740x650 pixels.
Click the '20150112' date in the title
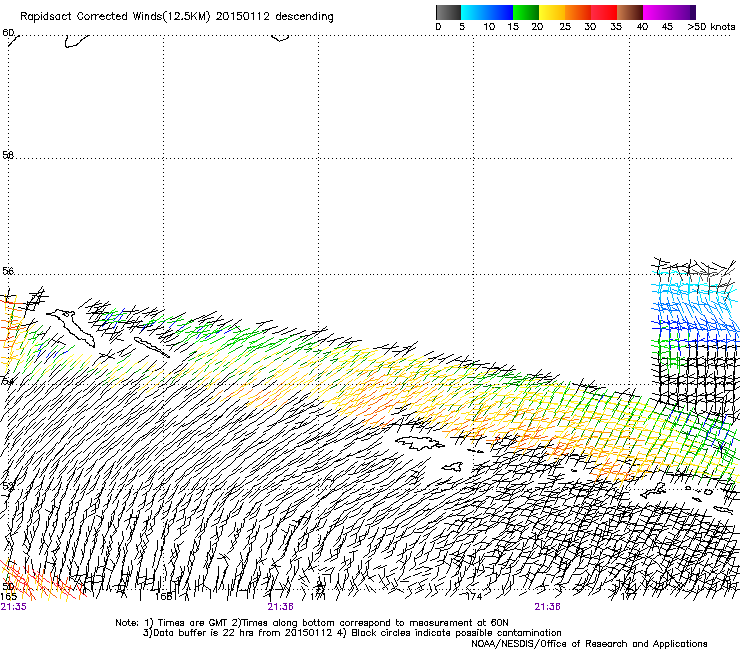243,16
